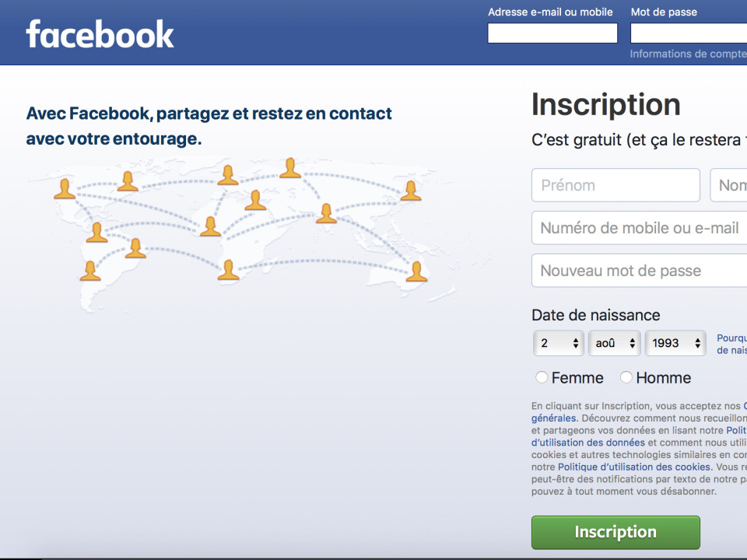Open the Informations de compte link
The height and width of the screenshot is (560, 747).
click(688, 54)
